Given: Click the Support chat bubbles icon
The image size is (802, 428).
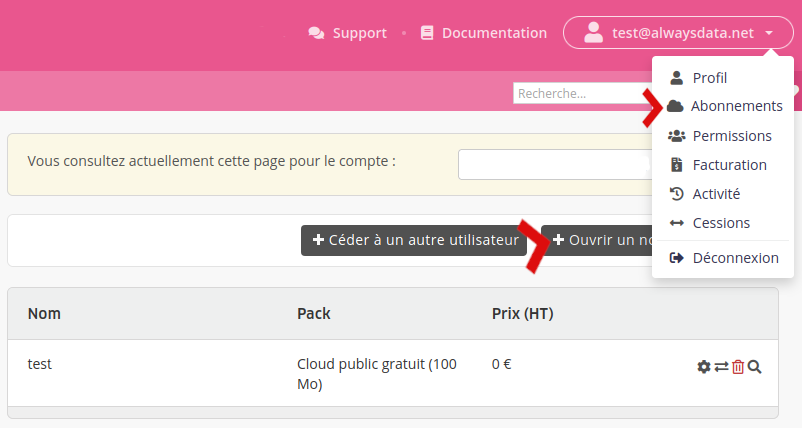Looking at the screenshot, I should (316, 33).
